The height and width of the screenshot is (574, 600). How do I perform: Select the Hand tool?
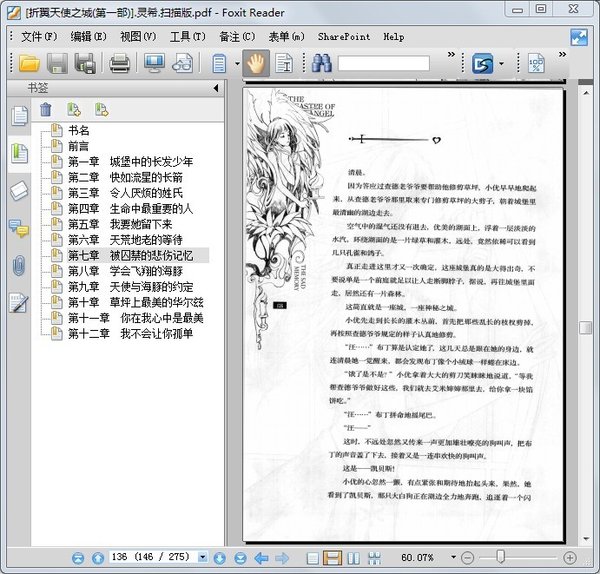point(256,63)
